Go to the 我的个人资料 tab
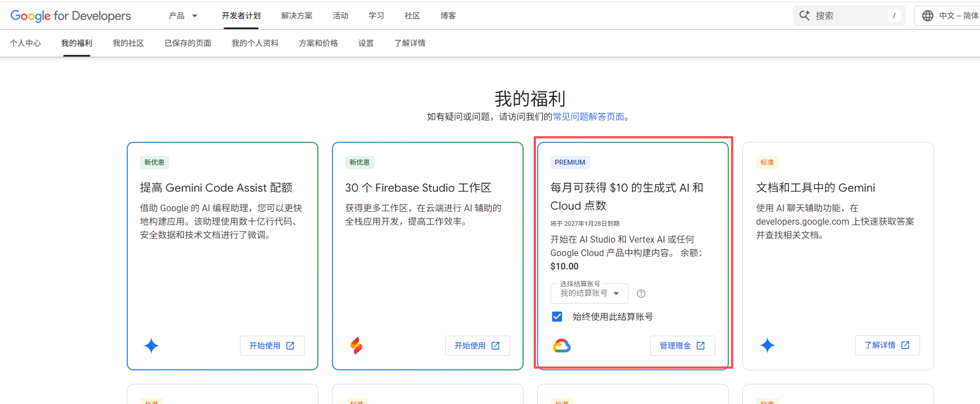 (x=255, y=43)
